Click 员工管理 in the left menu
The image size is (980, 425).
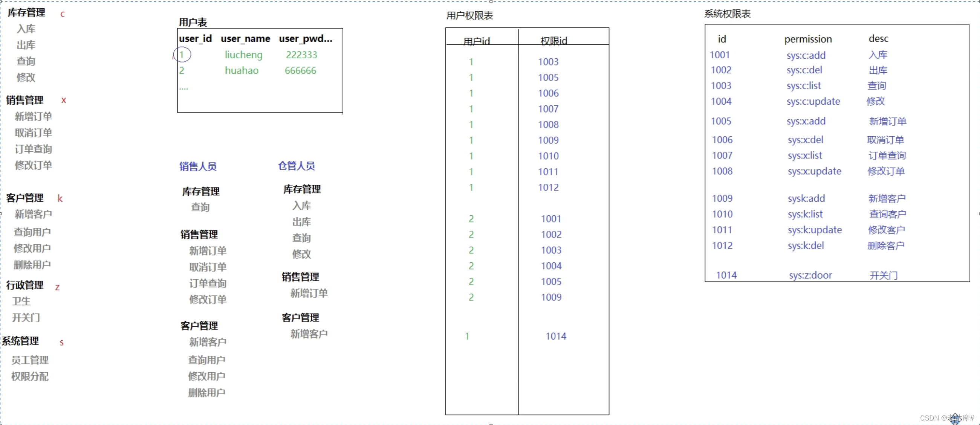(x=30, y=359)
